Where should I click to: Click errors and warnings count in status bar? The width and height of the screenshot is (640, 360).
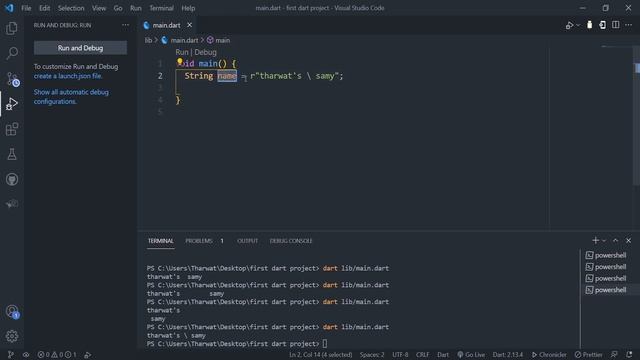57,355
